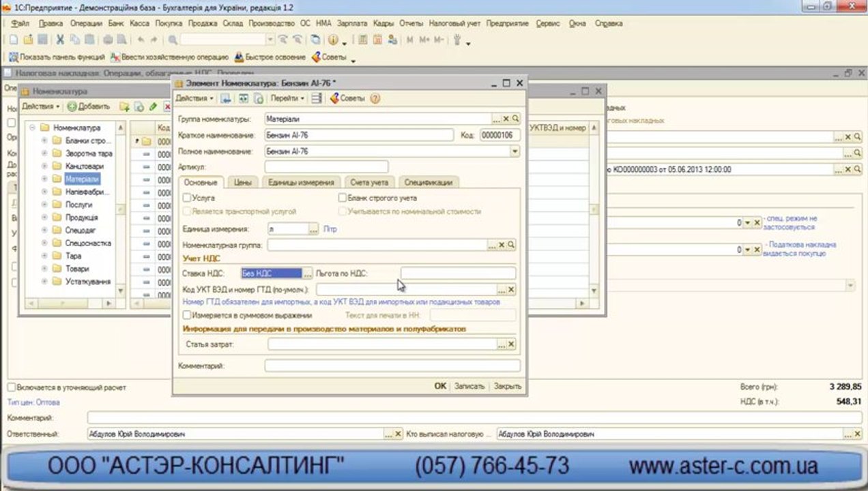Screen dimensions: 868x491
Task: Click Ввести хозяйственную операцию toolbar button
Action: click(x=170, y=57)
